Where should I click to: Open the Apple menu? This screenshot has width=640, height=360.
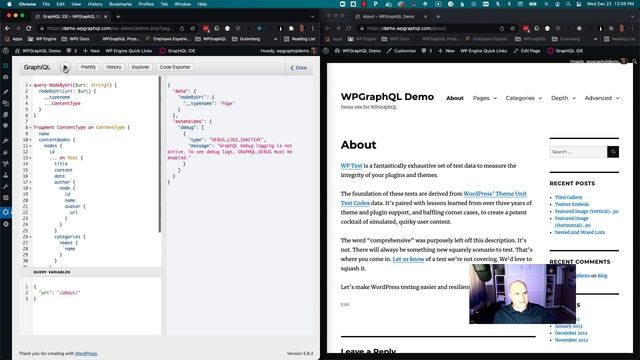(9, 4)
